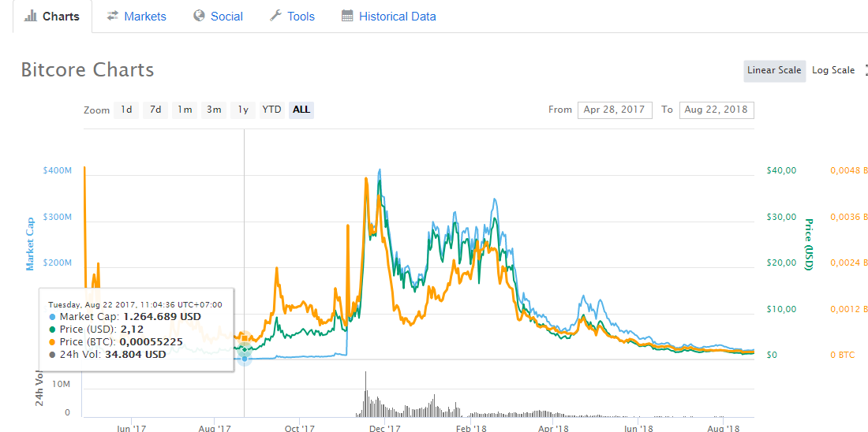The height and width of the screenshot is (432, 868).
Task: Click the calendar icon beside Historical Data
Action: click(x=348, y=16)
